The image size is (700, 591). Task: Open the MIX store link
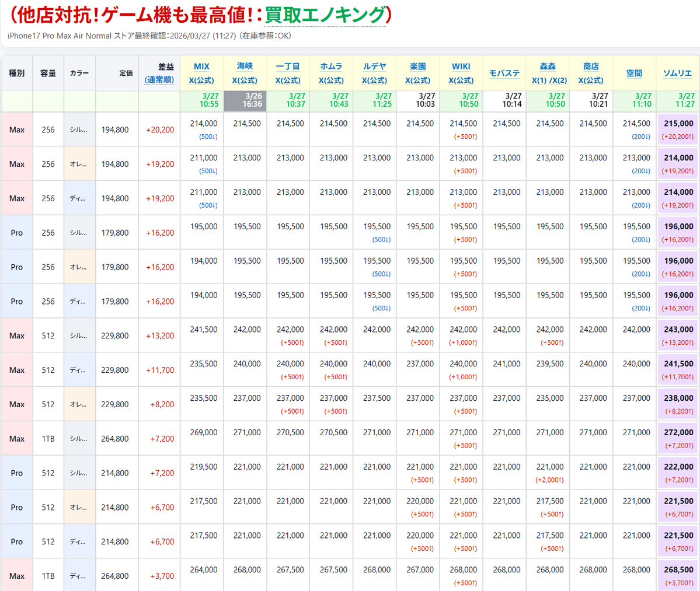[x=201, y=67]
